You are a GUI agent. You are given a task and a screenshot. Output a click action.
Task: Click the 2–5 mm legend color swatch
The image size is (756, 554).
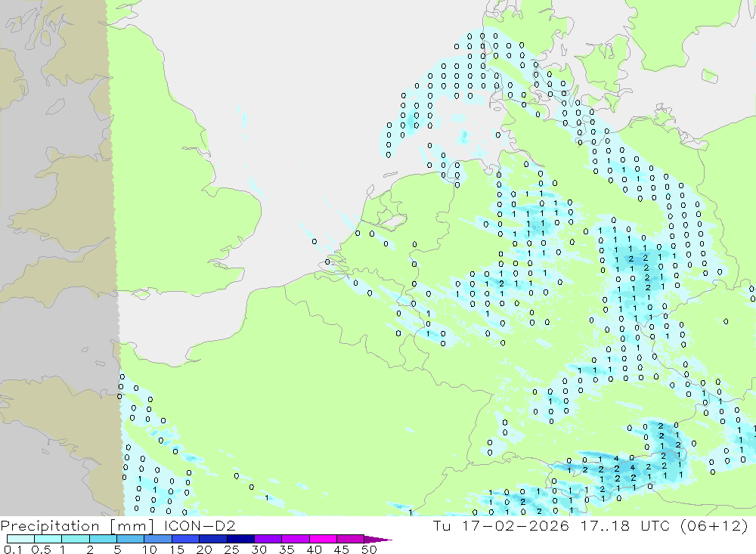[103, 539]
